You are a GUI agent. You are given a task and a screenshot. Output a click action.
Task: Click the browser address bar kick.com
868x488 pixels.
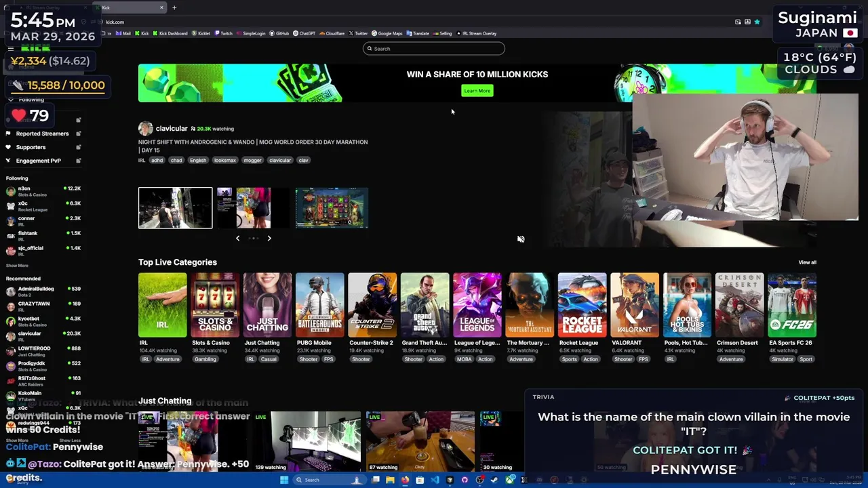click(115, 22)
